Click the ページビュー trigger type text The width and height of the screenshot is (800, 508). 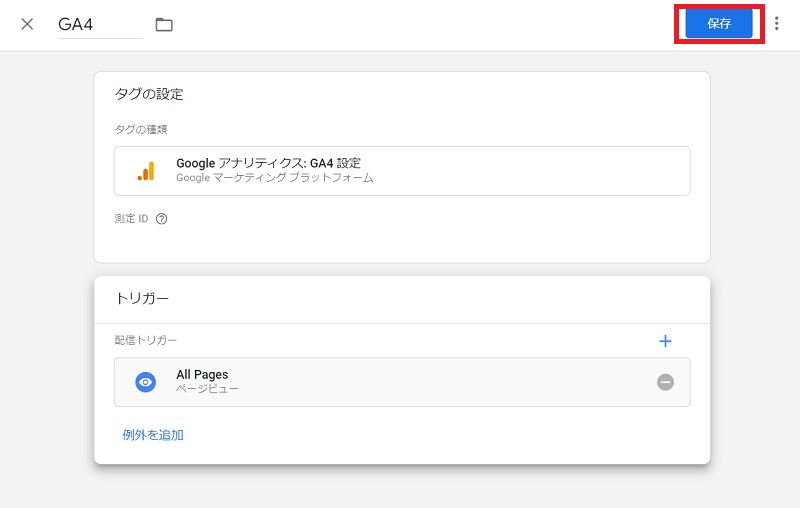tap(207, 389)
